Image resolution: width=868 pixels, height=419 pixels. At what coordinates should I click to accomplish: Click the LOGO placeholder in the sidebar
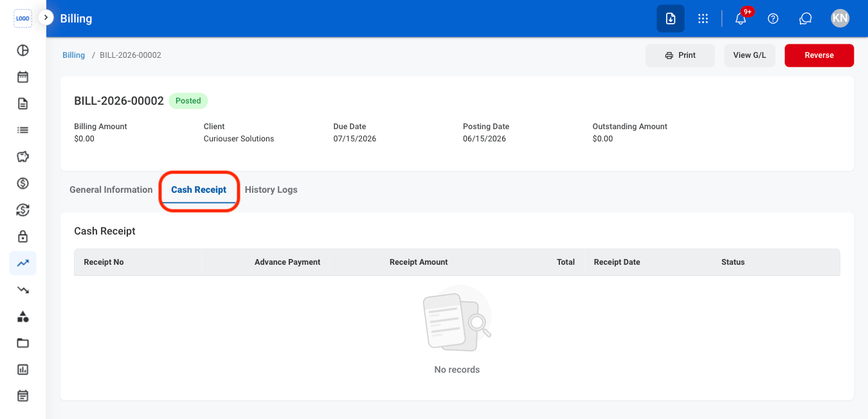pyautogui.click(x=23, y=19)
